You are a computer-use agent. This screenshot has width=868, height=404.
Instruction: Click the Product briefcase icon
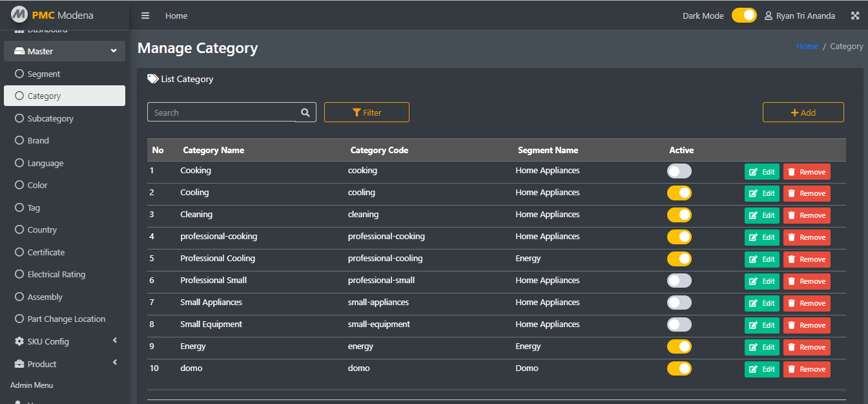point(19,364)
